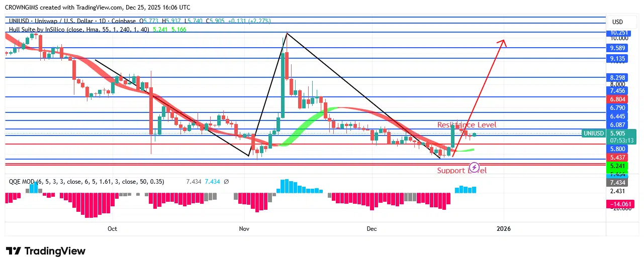Click the red -14.061 QQE value label
The image size is (644, 266).
pyautogui.click(x=621, y=204)
